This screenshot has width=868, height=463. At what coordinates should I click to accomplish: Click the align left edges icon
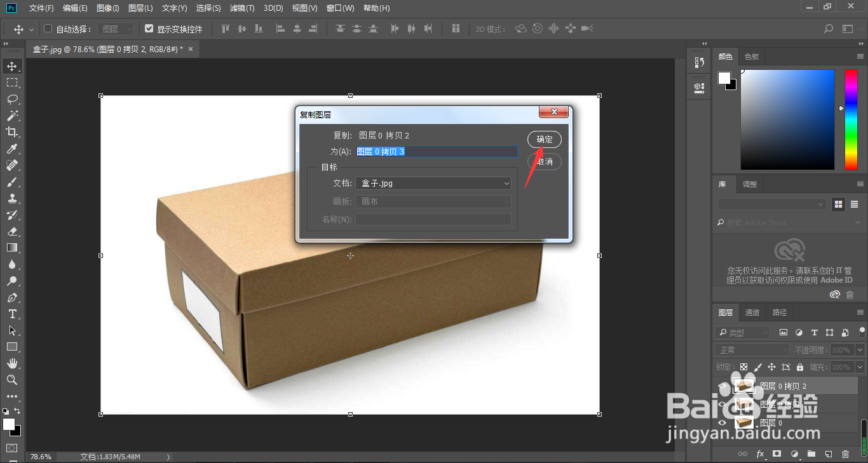point(280,29)
